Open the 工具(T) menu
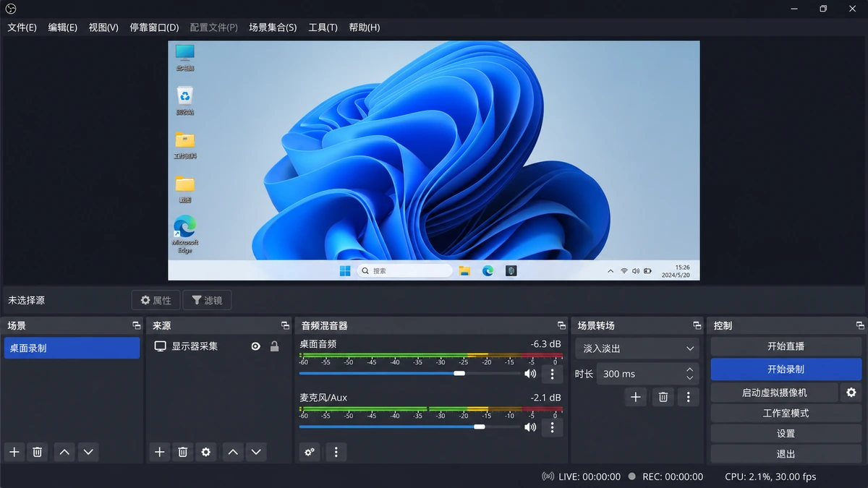The image size is (868, 488). (x=323, y=27)
